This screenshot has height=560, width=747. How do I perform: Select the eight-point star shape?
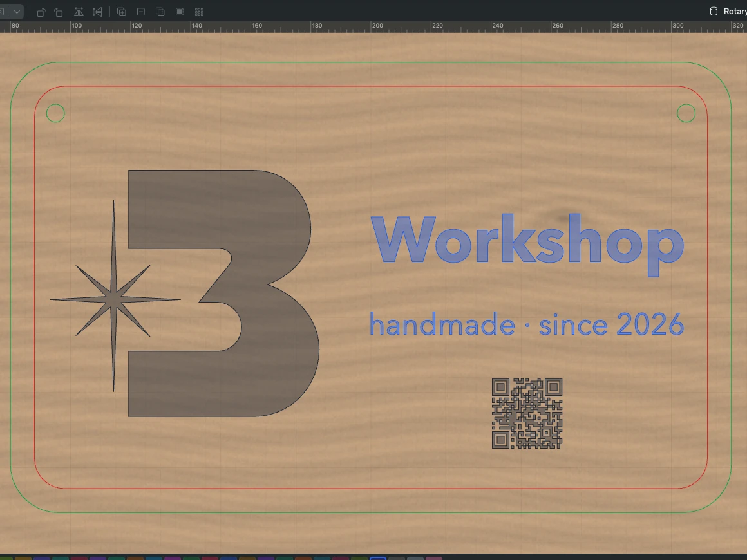[115, 299]
